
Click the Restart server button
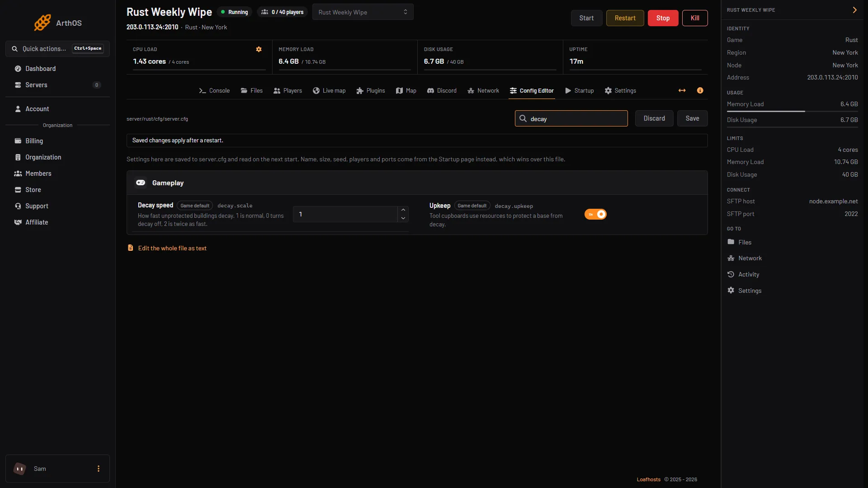(625, 18)
